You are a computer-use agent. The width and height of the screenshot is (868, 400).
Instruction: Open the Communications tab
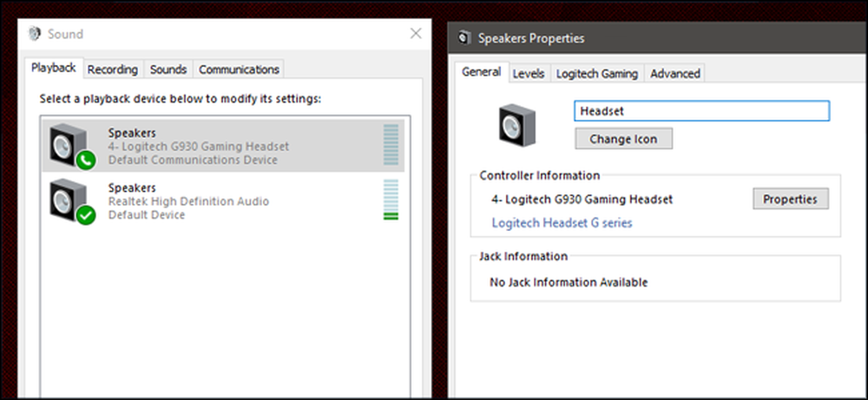point(239,69)
